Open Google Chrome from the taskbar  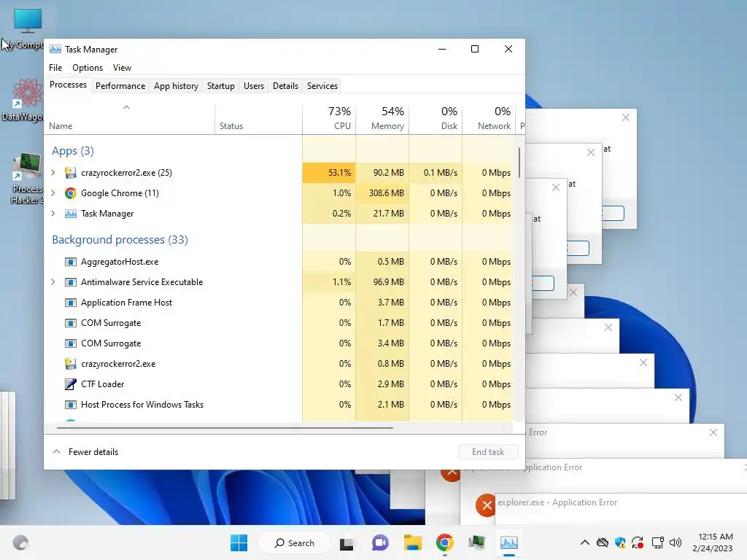pyautogui.click(x=444, y=542)
